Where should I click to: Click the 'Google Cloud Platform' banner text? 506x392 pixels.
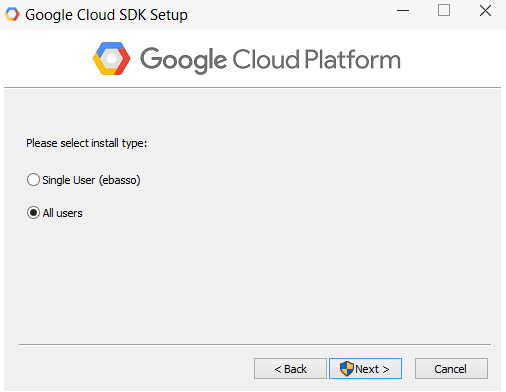pyautogui.click(x=270, y=60)
